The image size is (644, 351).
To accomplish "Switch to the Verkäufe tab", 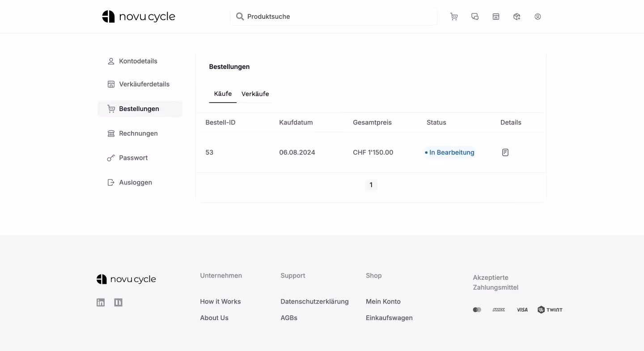I will tap(255, 94).
